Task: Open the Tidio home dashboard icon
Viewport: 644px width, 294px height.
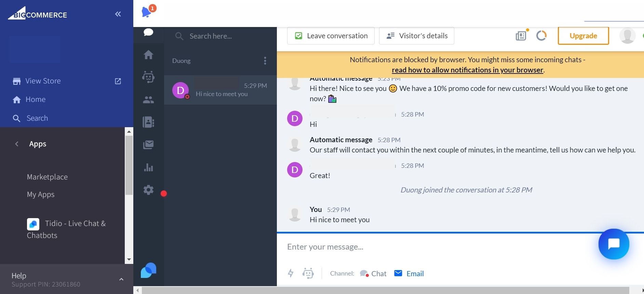Action: point(148,55)
